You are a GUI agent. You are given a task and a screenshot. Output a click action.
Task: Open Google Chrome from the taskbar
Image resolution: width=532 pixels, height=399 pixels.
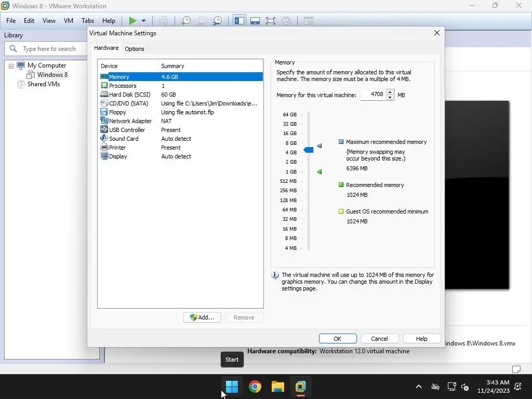pos(255,386)
